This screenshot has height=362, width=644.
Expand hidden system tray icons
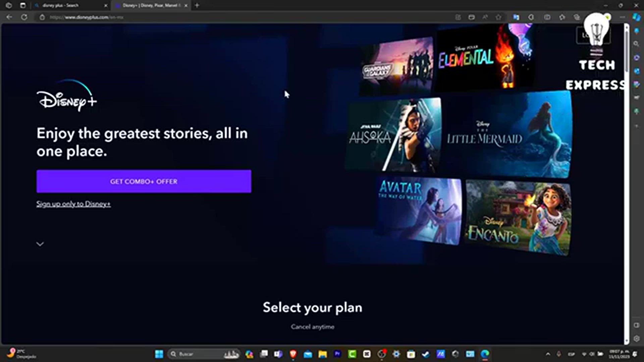(548, 354)
